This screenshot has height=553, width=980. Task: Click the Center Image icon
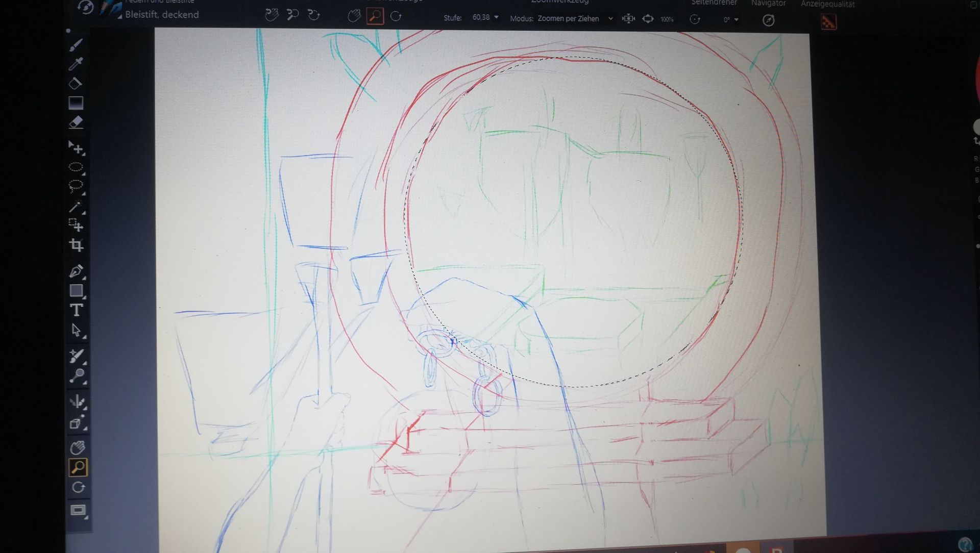click(x=628, y=19)
